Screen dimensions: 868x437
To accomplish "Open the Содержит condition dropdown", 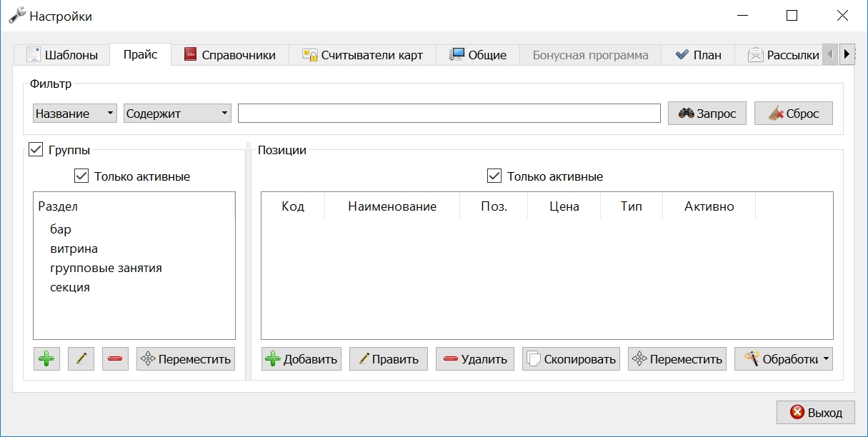I will pos(177,114).
